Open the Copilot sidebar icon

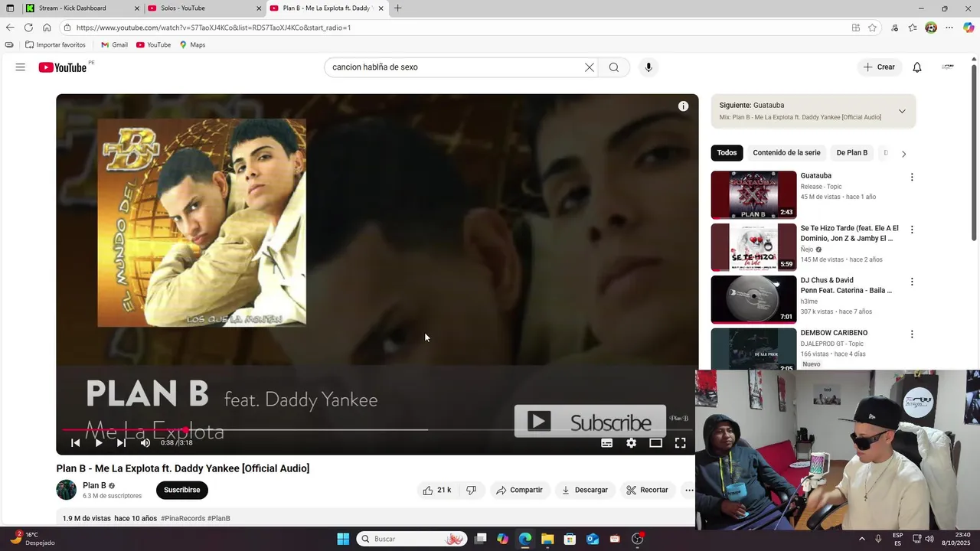click(x=969, y=28)
